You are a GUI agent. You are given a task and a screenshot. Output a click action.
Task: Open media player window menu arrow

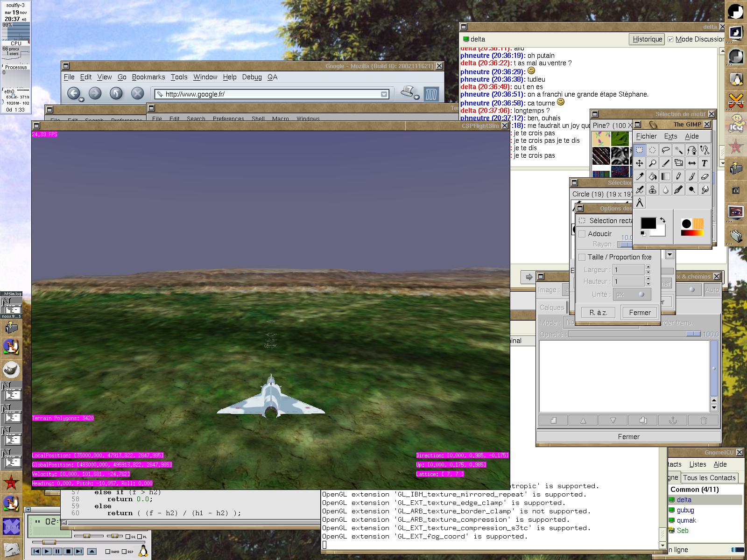click(x=28, y=510)
